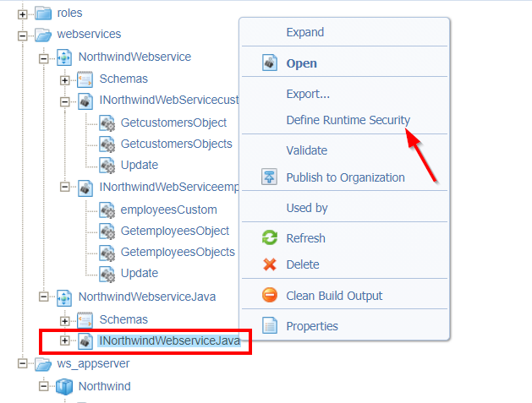Image resolution: width=532 pixels, height=403 pixels.
Task: Collapse the ws_appserver folder
Action: (23, 364)
